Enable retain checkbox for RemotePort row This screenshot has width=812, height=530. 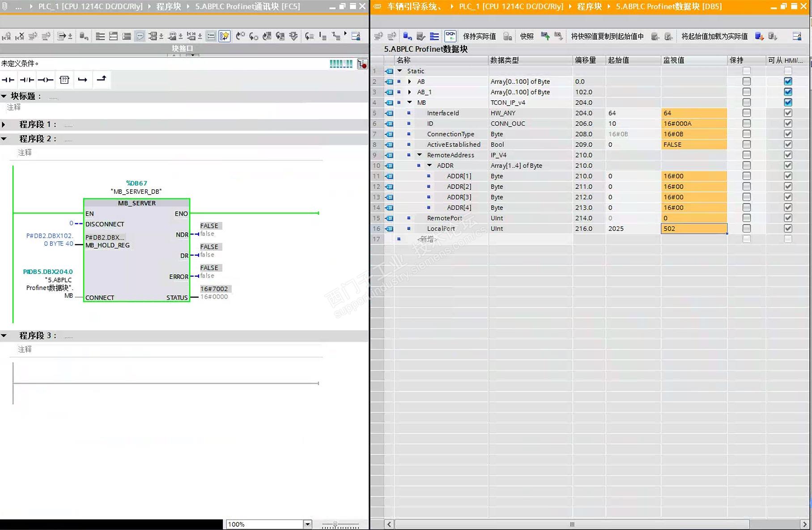(x=746, y=218)
